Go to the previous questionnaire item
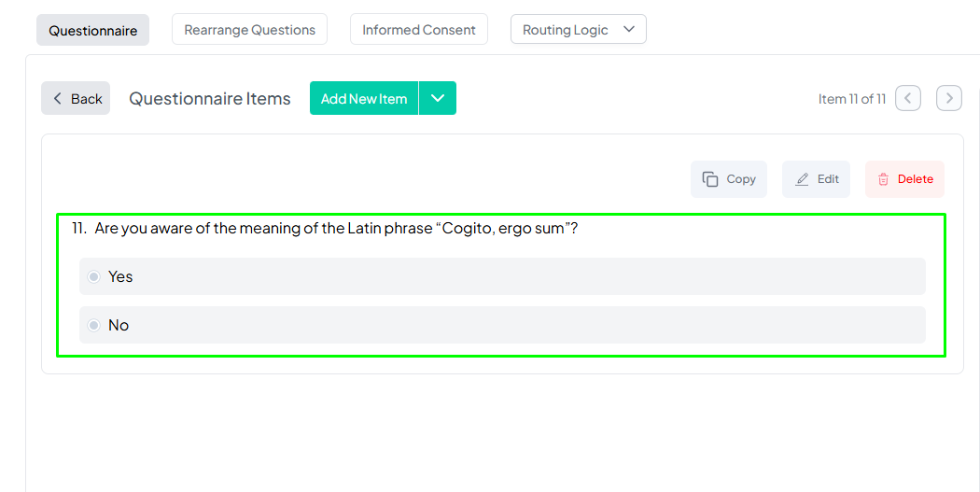980x492 pixels. pyautogui.click(x=908, y=98)
